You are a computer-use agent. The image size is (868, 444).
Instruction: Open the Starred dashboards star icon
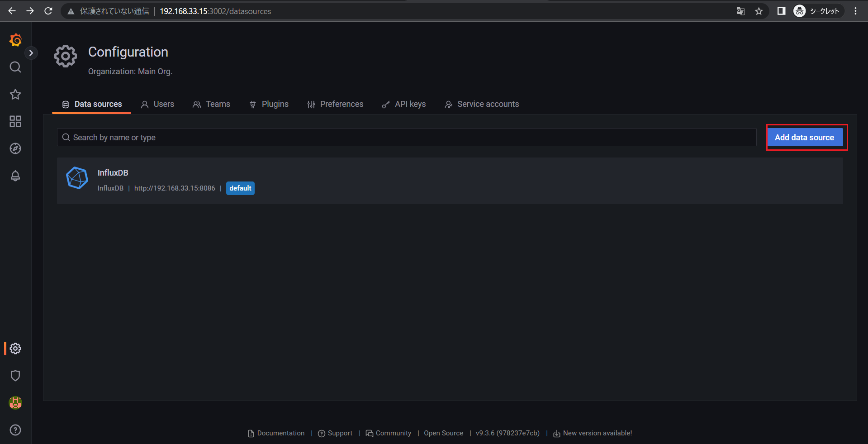[x=15, y=94]
